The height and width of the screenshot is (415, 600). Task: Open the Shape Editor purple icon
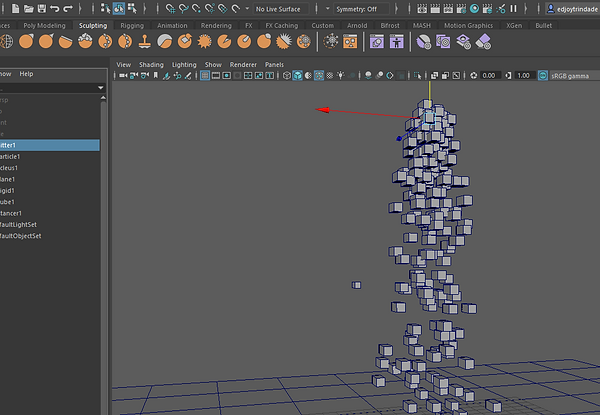click(377, 41)
